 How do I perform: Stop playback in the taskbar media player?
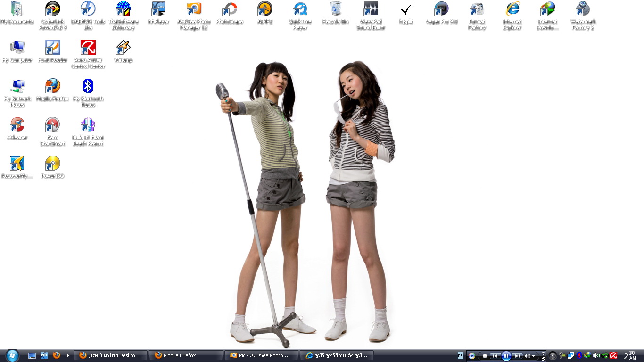click(485, 356)
